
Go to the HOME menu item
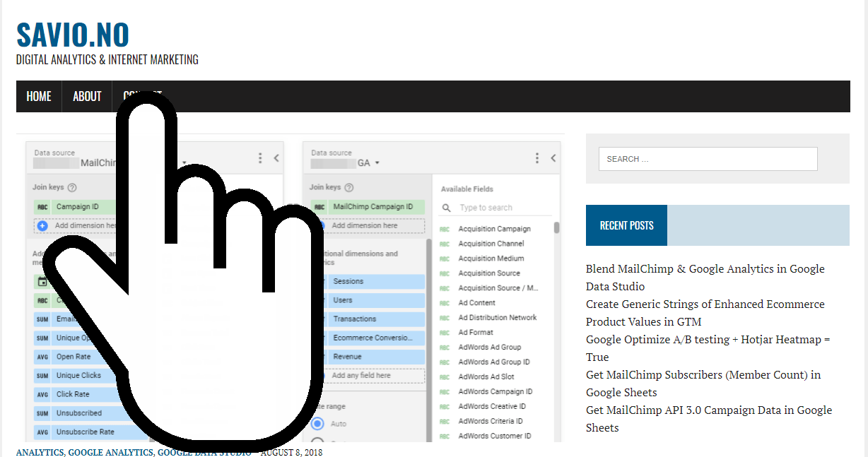pos(39,96)
